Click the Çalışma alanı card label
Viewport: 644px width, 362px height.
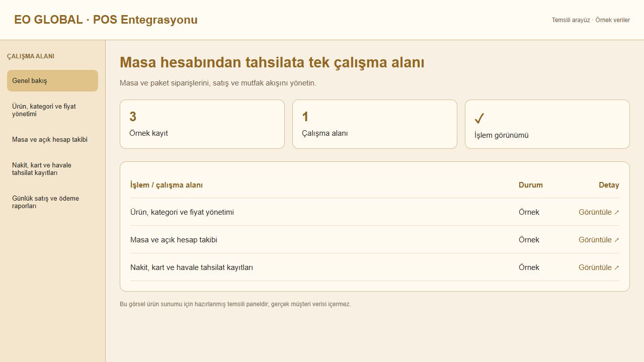pos(325,133)
